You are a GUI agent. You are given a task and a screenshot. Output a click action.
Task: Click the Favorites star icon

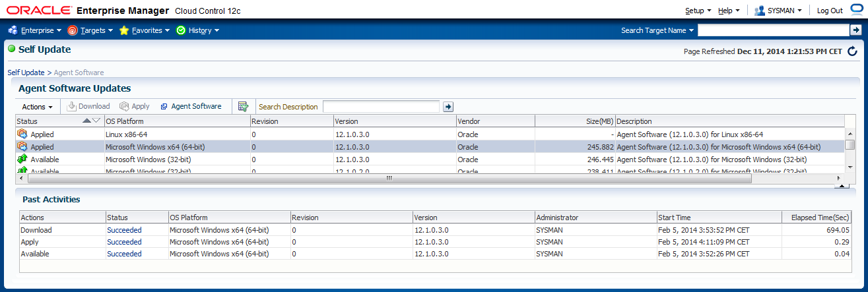[124, 30]
